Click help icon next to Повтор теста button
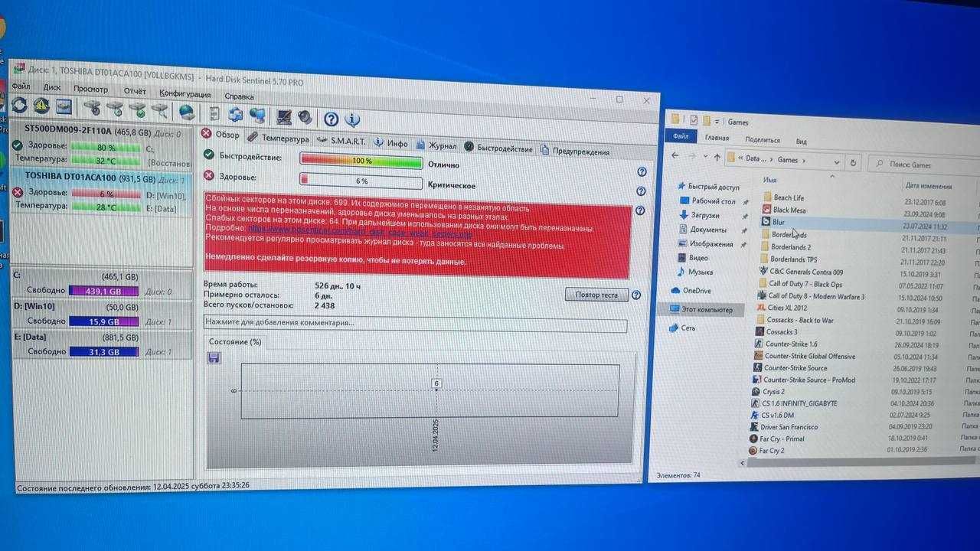The width and height of the screenshot is (980, 551). [635, 295]
